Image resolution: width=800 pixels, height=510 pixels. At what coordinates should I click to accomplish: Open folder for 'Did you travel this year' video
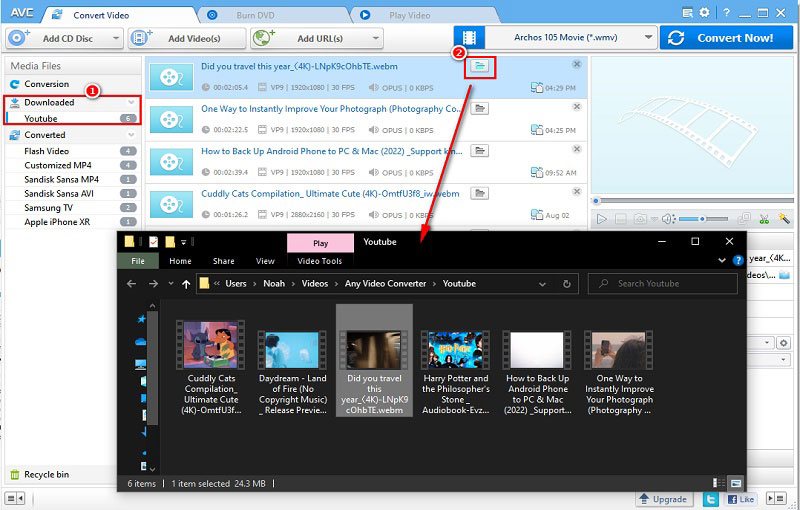click(x=480, y=66)
